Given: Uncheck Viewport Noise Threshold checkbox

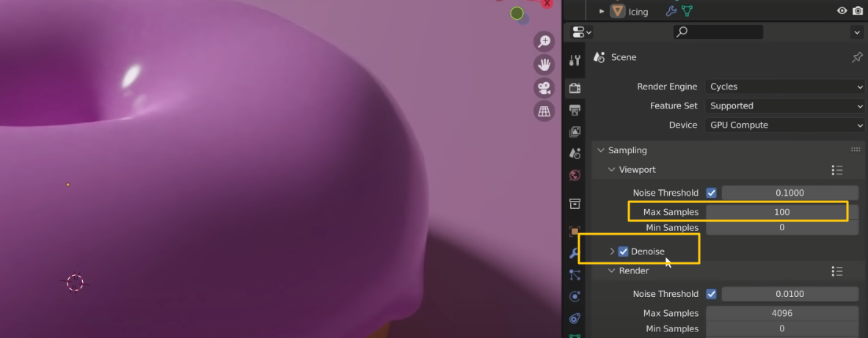Looking at the screenshot, I should point(711,193).
